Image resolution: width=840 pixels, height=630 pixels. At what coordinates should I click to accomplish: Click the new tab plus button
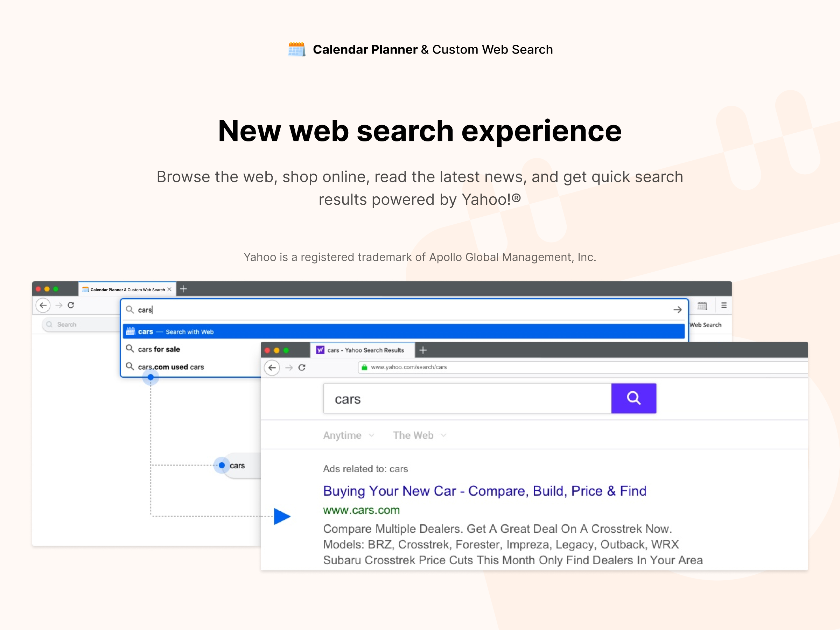183,290
